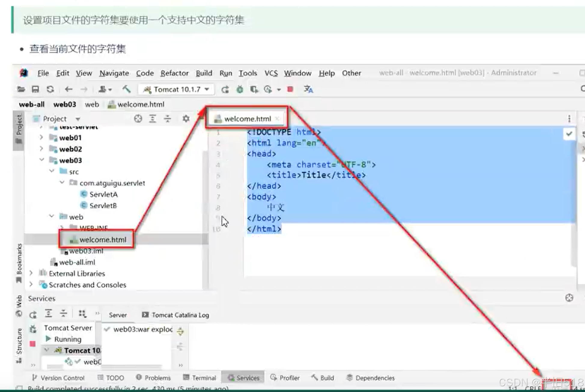
Task: Toggle the Structure side panel tab
Action: (x=19, y=345)
